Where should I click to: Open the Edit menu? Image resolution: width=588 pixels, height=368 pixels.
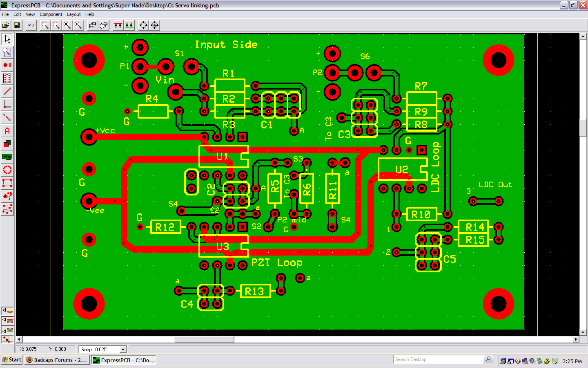tap(17, 14)
